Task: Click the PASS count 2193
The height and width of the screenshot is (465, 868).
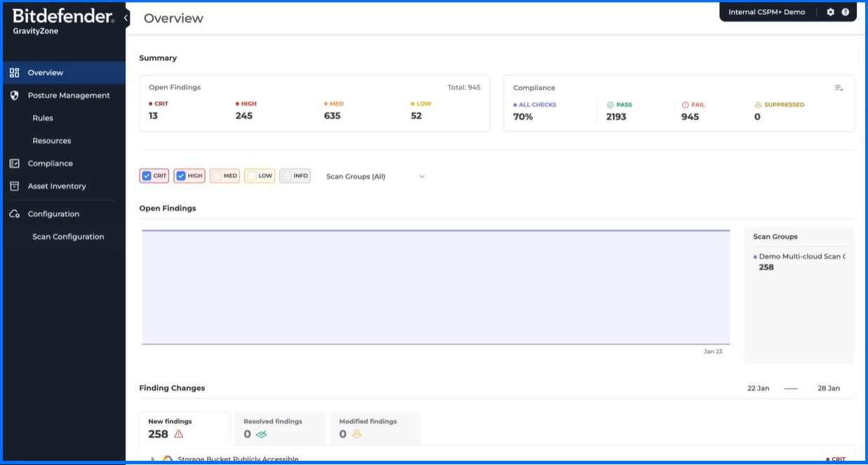Action: coord(616,116)
